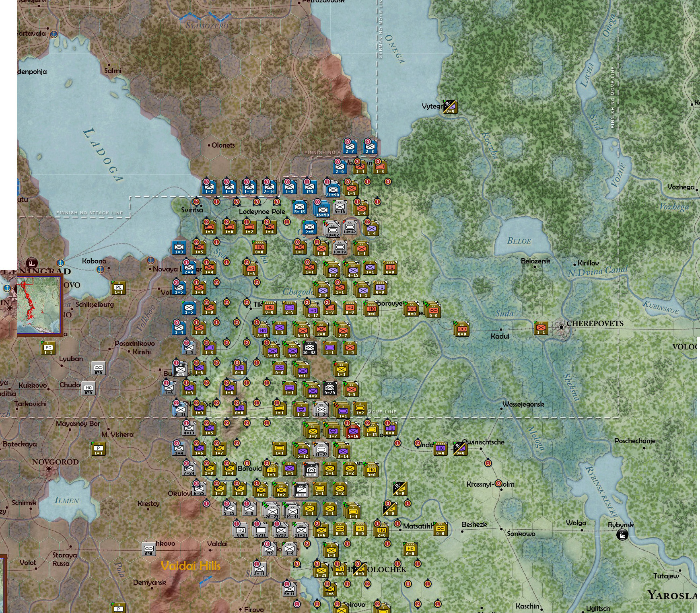Select the 0=0 unit east of Matsatikha
This screenshot has width=700, height=613.
[x=441, y=529]
